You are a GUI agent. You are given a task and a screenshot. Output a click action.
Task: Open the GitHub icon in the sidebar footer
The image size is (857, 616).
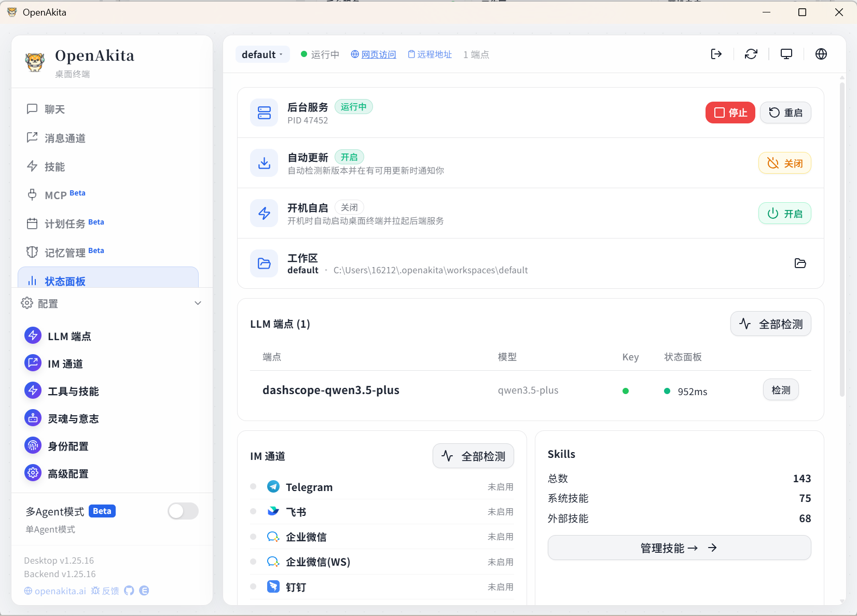129,591
